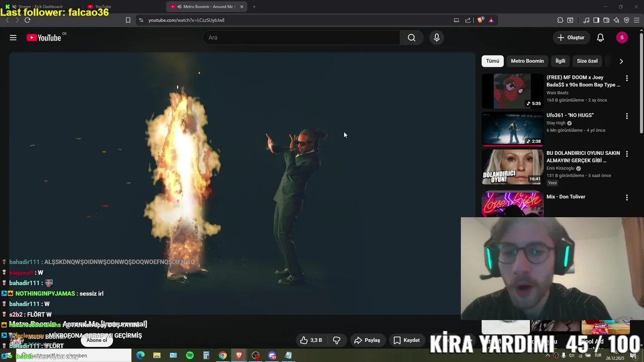644x362 pixels.
Task: Save the video with Kaydet
Action: [407, 340]
